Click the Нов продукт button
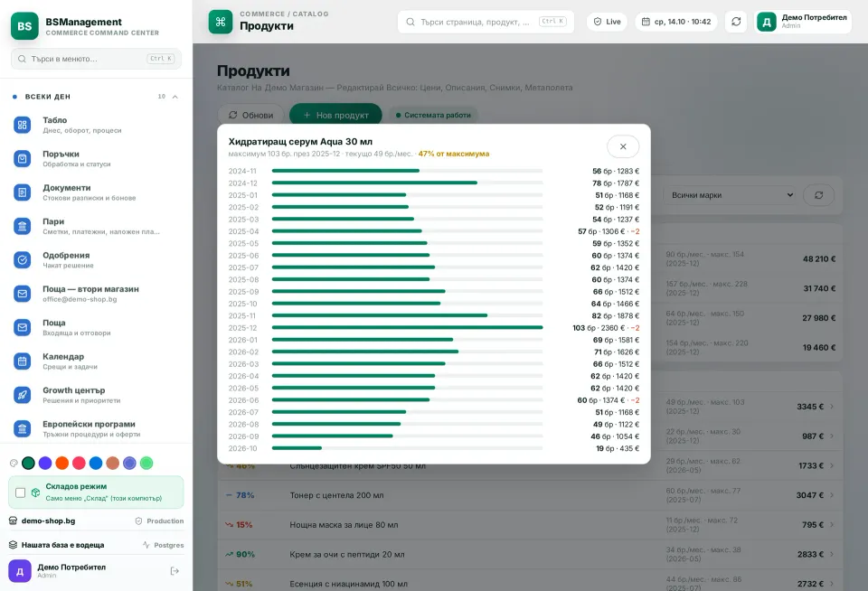 (x=335, y=115)
